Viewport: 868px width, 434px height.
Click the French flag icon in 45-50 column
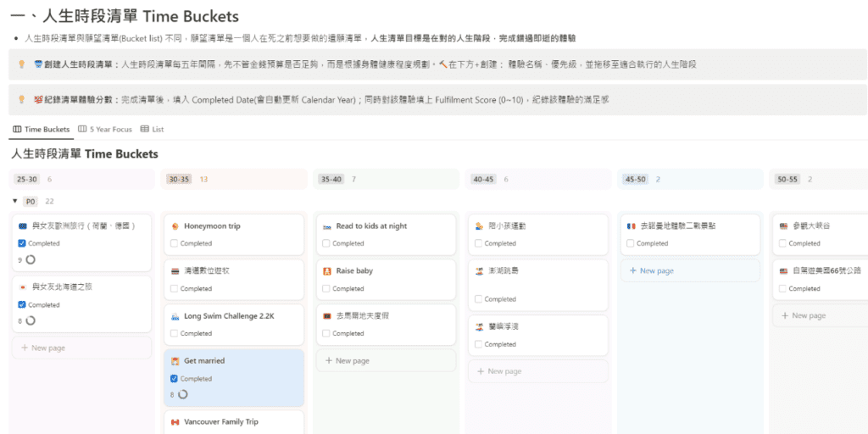coord(631,226)
